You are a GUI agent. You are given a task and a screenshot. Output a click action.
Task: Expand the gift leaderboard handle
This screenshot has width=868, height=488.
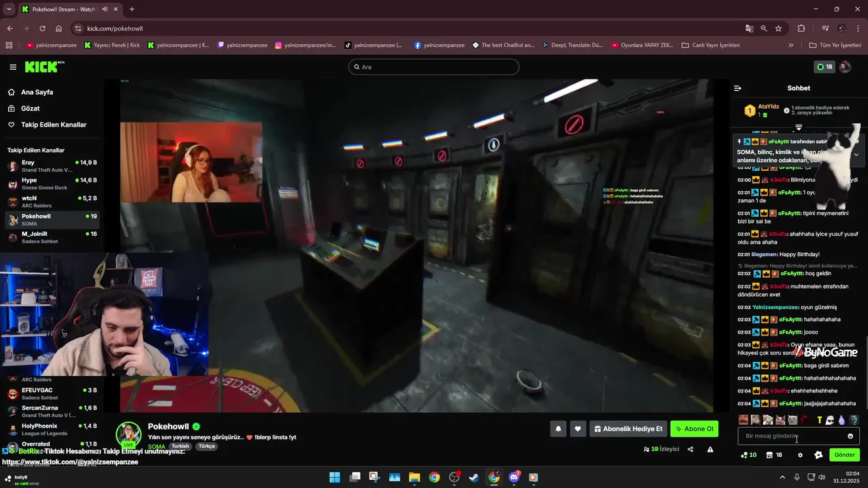point(799,127)
